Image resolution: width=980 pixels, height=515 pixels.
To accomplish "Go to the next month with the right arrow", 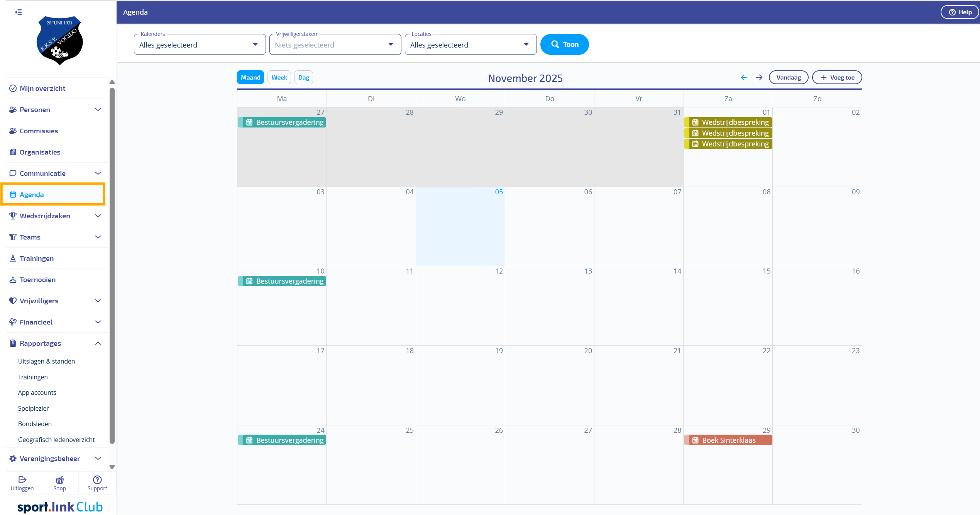I will tap(759, 78).
